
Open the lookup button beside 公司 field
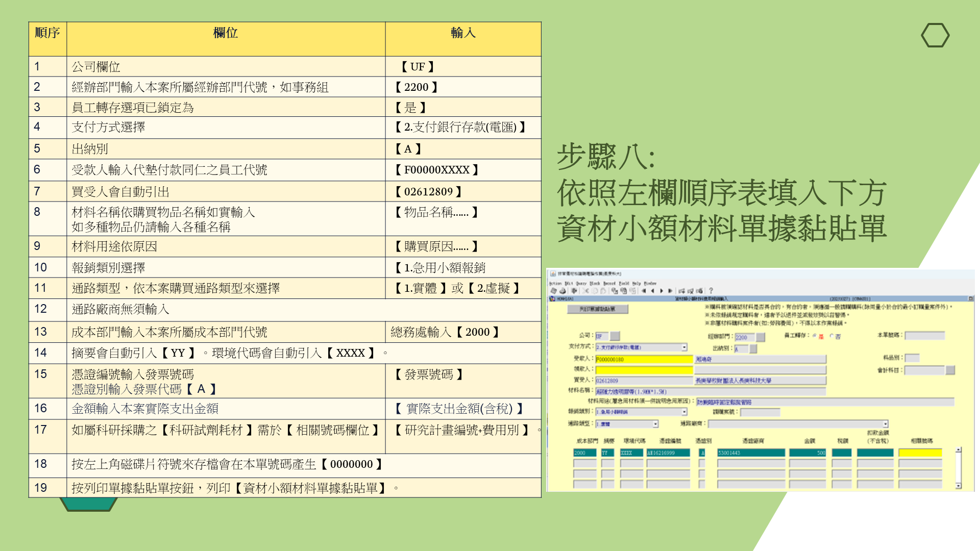tap(615, 336)
